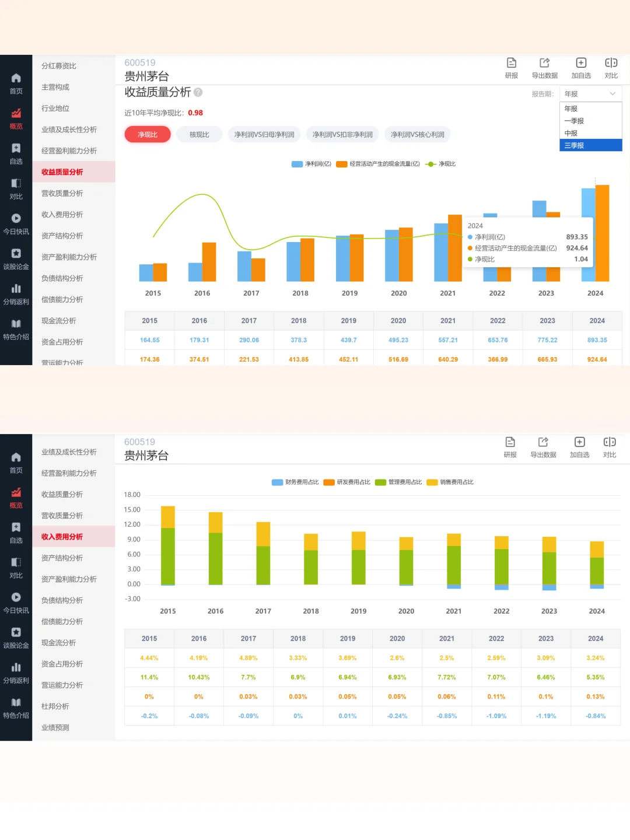Toggle 净现比 line legend entry
The height and width of the screenshot is (840, 630).
click(x=441, y=164)
